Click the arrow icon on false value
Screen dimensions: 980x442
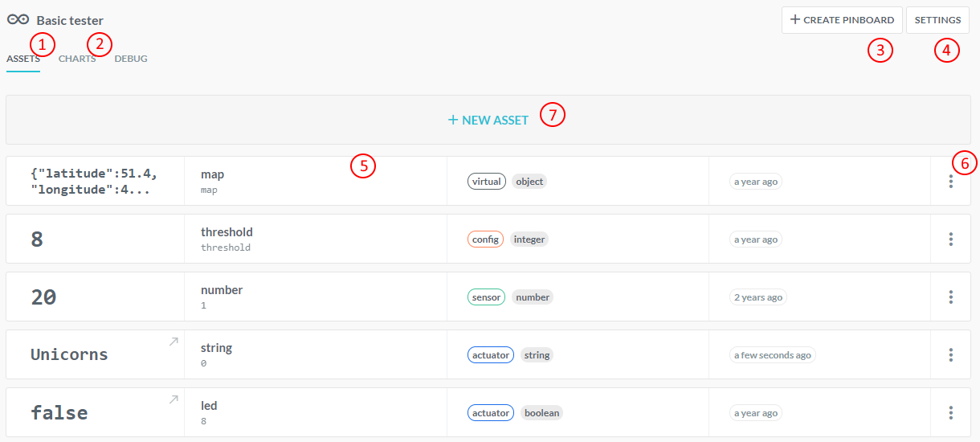pyautogui.click(x=173, y=399)
